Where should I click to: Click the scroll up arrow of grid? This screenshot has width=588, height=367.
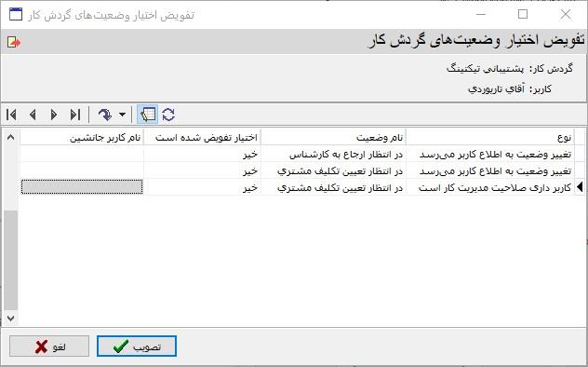coord(10,137)
